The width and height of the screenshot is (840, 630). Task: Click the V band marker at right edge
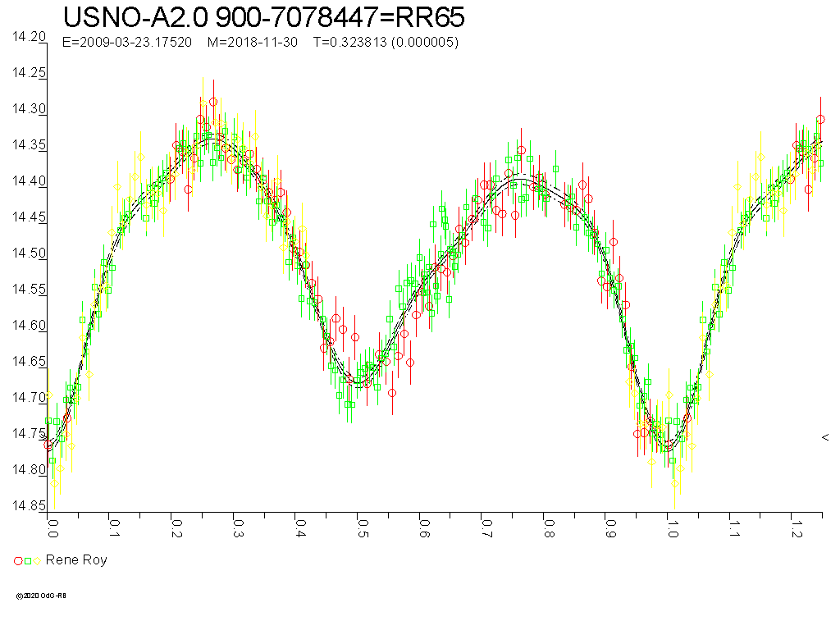click(x=825, y=438)
